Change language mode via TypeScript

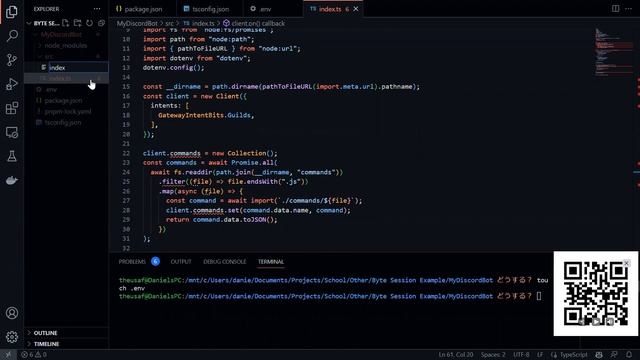(573, 355)
